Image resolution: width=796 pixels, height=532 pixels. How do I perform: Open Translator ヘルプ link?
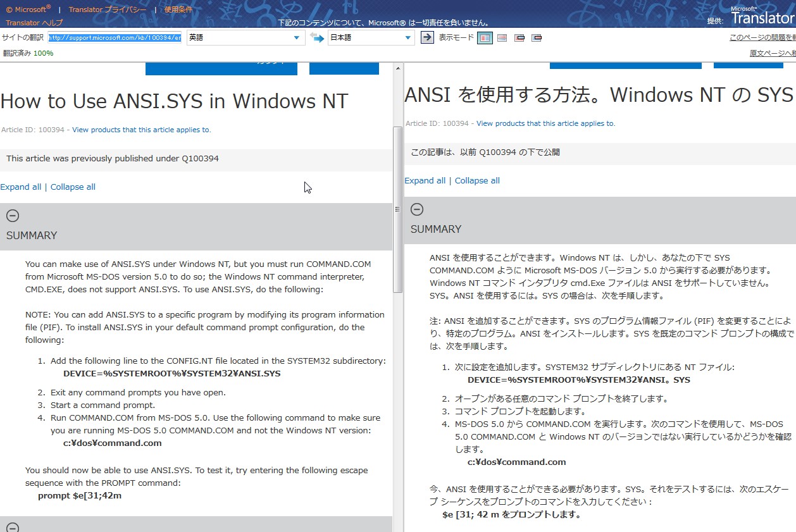[x=34, y=23]
